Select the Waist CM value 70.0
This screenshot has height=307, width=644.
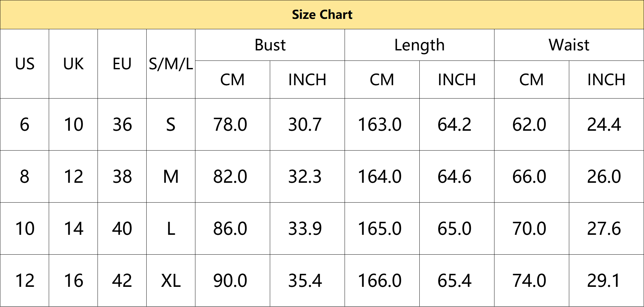[532, 229]
